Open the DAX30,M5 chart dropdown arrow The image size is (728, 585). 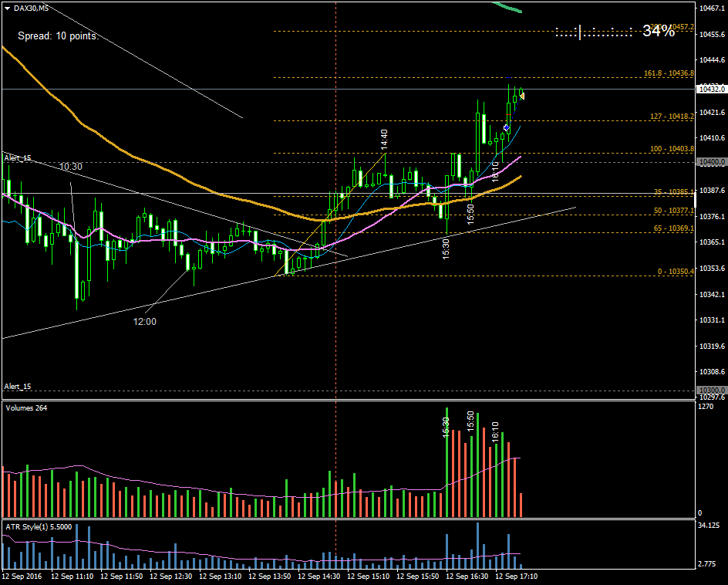pos(7,8)
